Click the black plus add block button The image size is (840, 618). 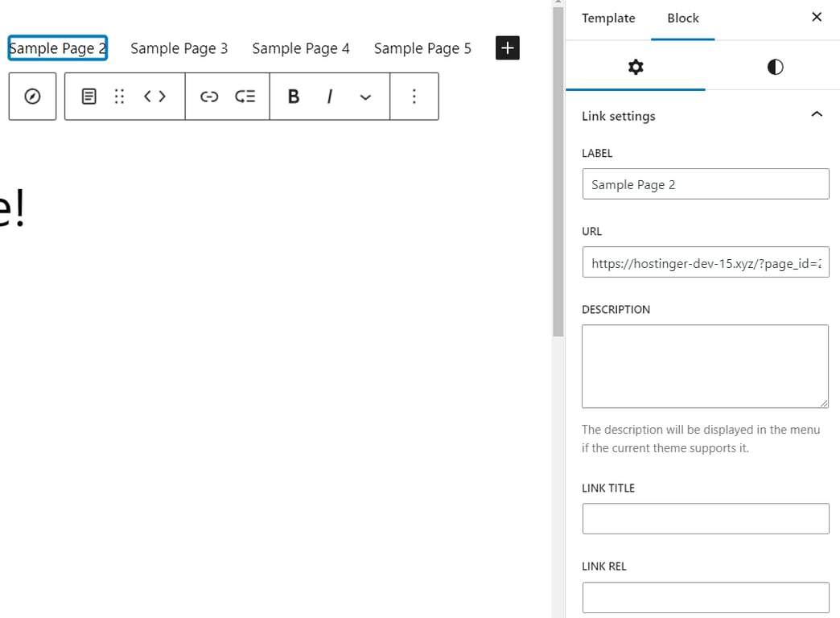coord(507,47)
